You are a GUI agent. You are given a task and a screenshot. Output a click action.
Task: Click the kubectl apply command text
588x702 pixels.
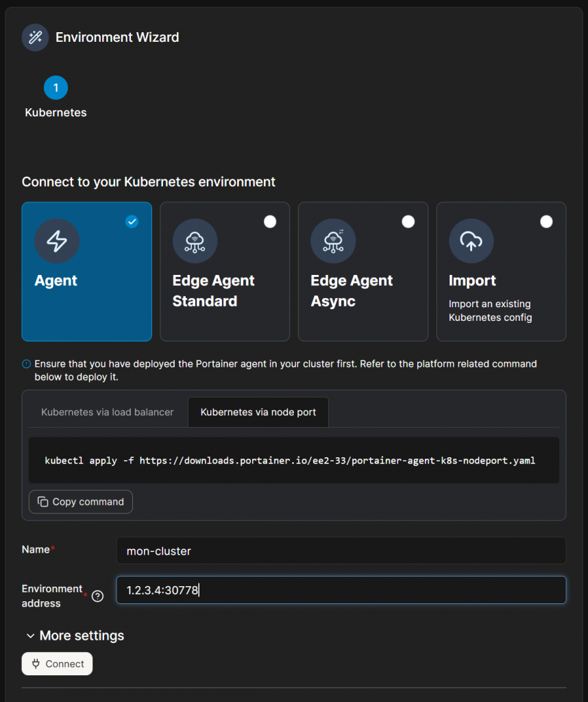290,461
